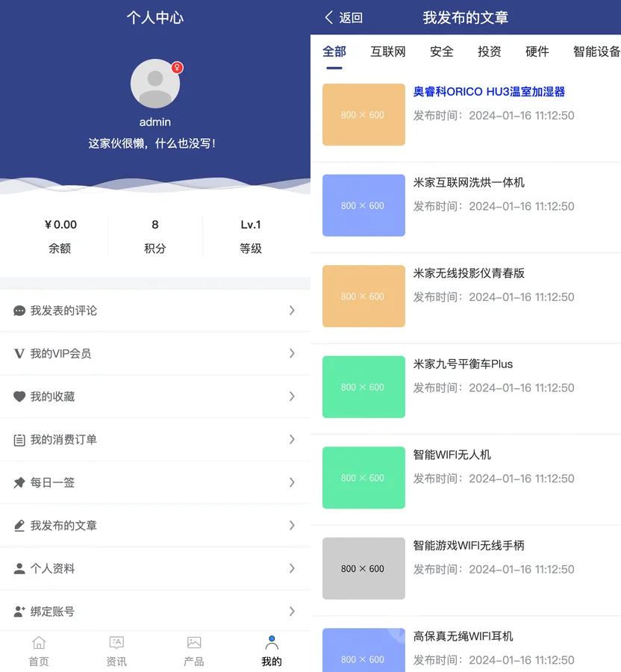Image resolution: width=621 pixels, height=672 pixels.
Task: Click the 返回 back label
Action: click(x=351, y=18)
